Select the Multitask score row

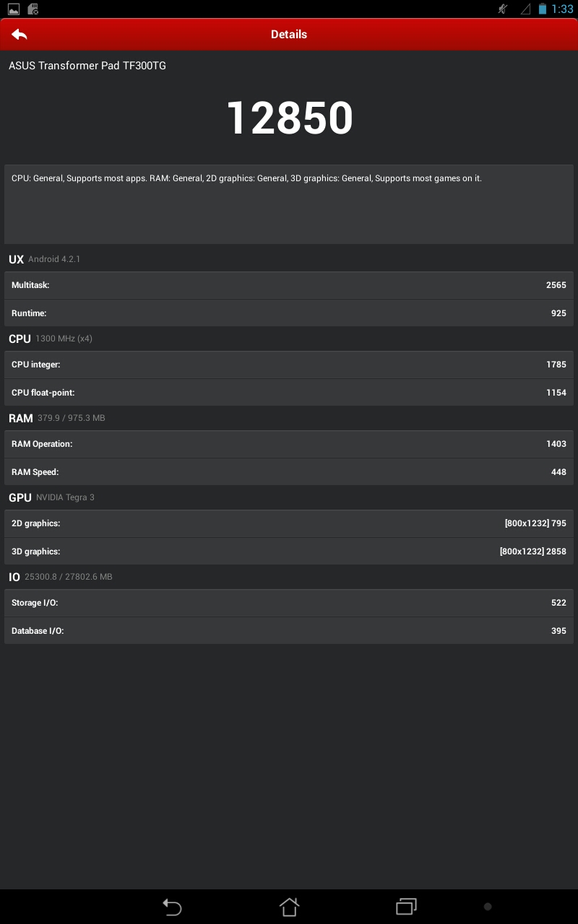(x=289, y=285)
